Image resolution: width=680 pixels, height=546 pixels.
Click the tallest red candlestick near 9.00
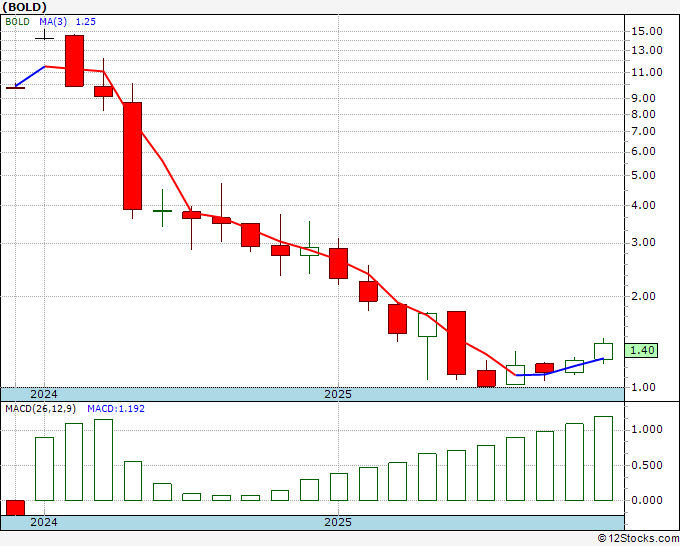pos(132,156)
